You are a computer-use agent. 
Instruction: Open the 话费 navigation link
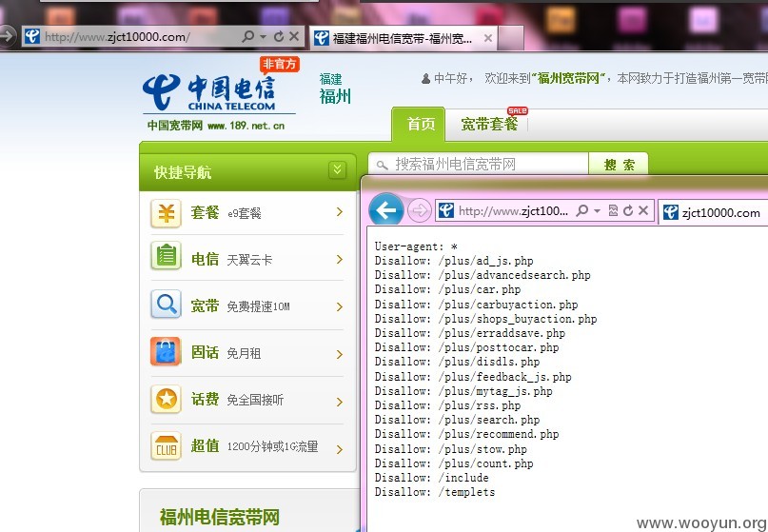pos(205,400)
